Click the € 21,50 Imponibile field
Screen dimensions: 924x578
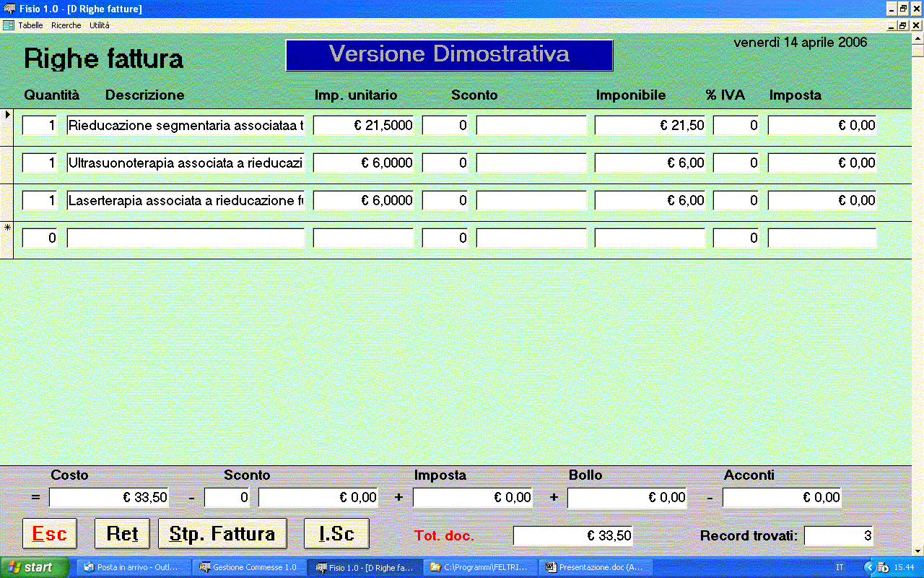pyautogui.click(x=650, y=126)
